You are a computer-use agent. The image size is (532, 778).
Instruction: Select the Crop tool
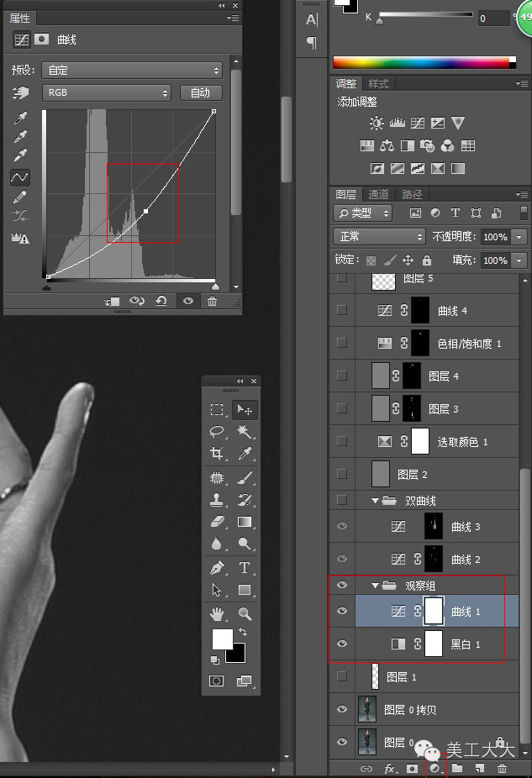pos(216,453)
